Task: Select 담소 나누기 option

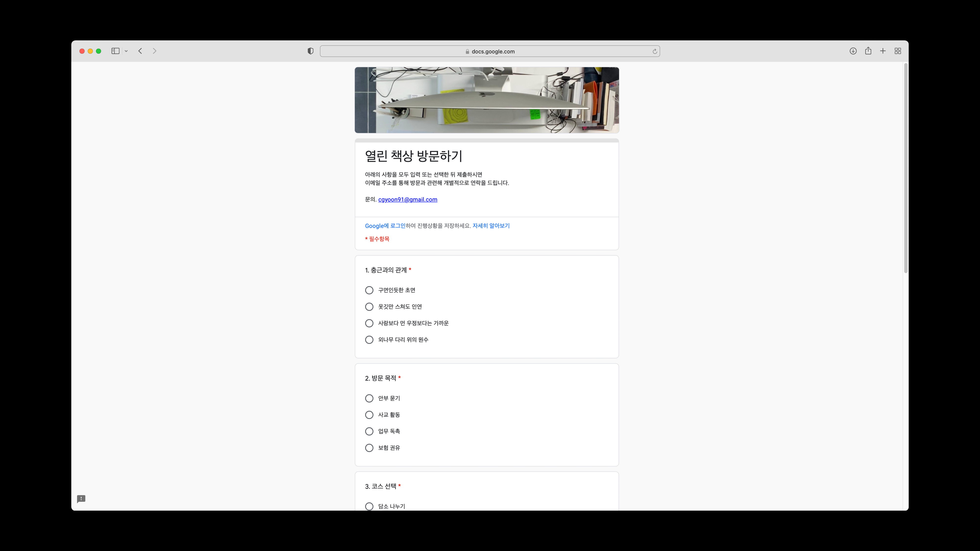Action: 369,506
